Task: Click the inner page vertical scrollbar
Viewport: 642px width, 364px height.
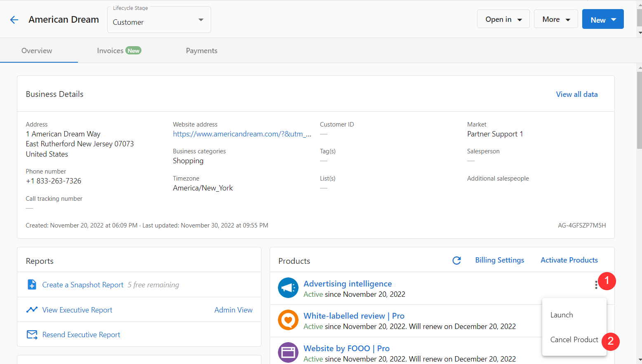Action: pyautogui.click(x=639, y=110)
